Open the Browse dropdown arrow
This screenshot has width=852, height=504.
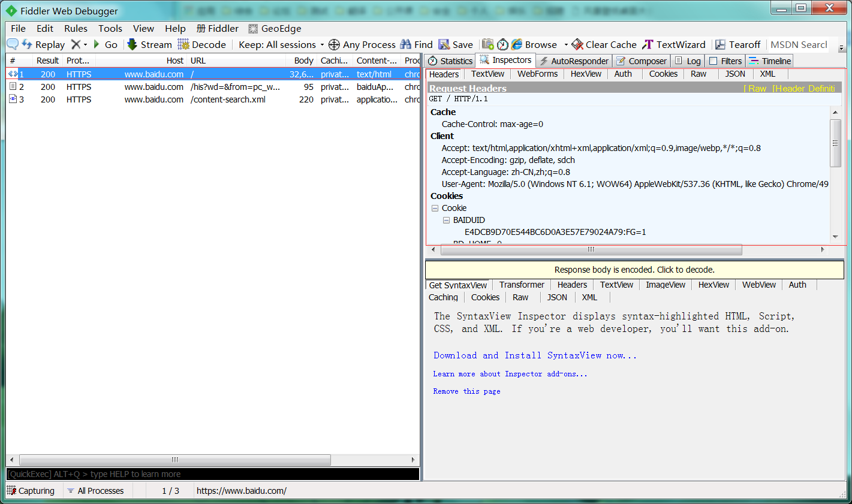click(566, 44)
